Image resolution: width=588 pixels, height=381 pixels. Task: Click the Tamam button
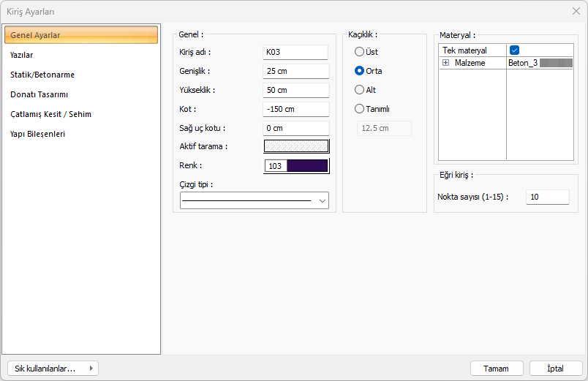point(497,369)
